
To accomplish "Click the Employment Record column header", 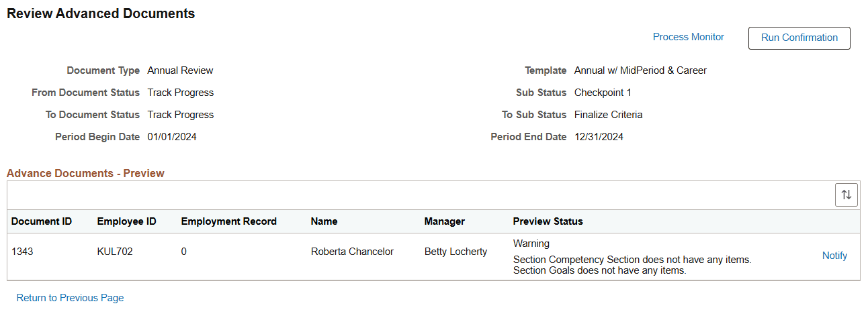I will (x=228, y=221).
